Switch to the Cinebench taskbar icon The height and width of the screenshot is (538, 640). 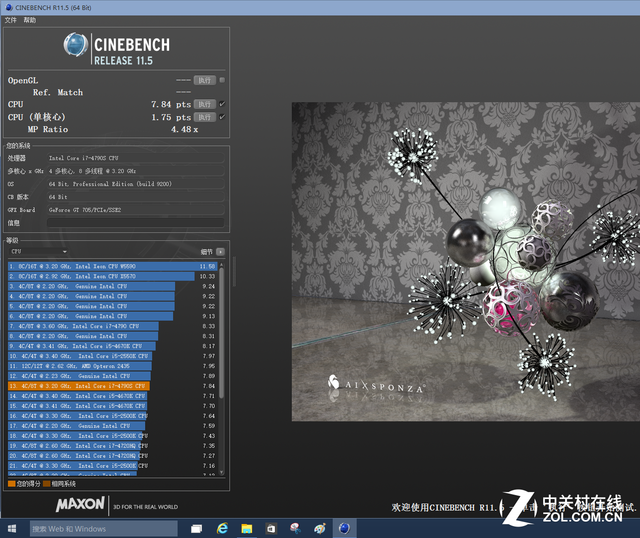pos(344,529)
